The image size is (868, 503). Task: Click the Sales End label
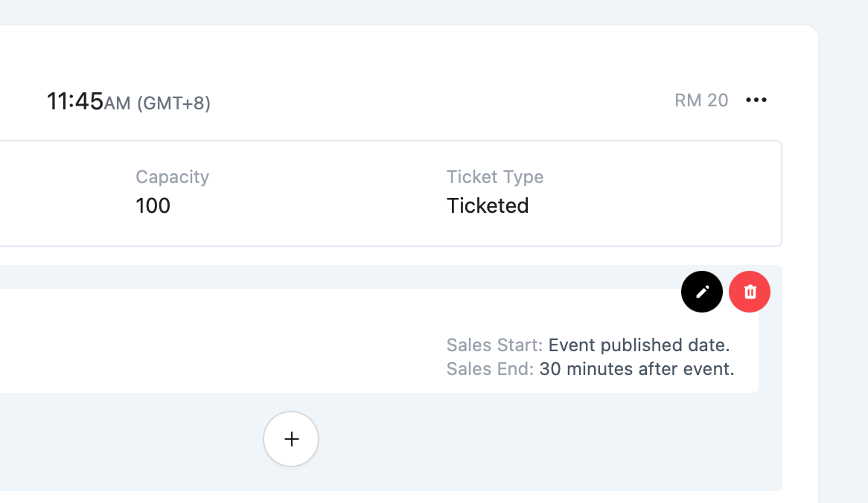pyautogui.click(x=490, y=369)
